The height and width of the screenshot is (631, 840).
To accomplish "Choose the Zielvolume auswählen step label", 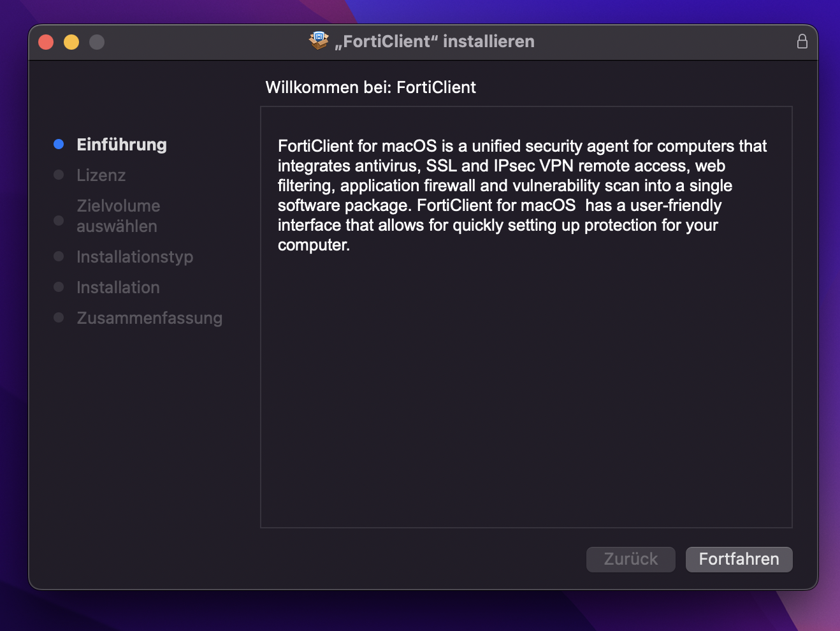I will tap(119, 216).
